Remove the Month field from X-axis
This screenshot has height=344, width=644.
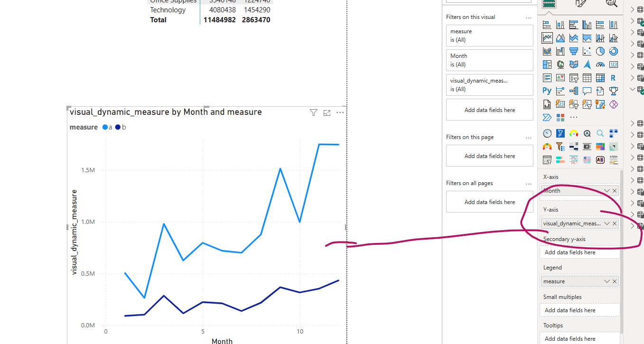tap(615, 191)
